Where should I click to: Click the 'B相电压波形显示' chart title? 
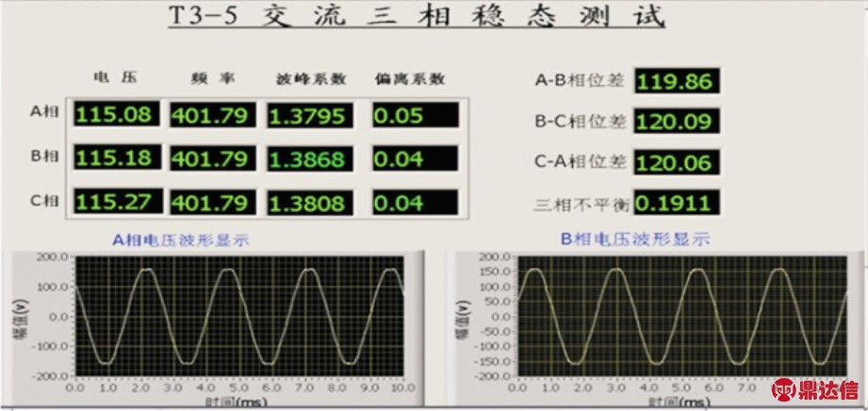tap(635, 239)
